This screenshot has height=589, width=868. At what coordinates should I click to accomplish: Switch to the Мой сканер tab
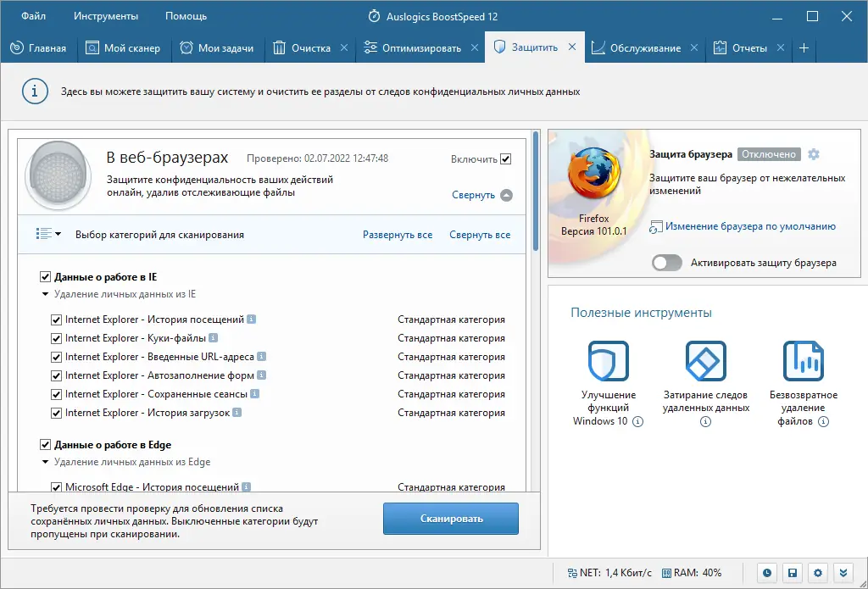(123, 48)
